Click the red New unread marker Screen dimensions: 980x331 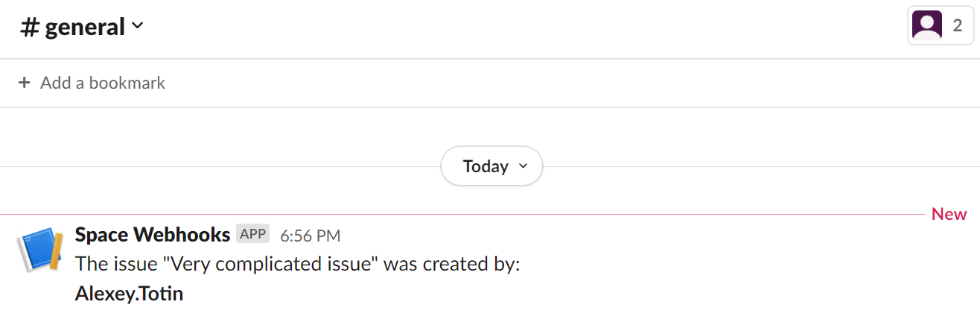(x=949, y=214)
